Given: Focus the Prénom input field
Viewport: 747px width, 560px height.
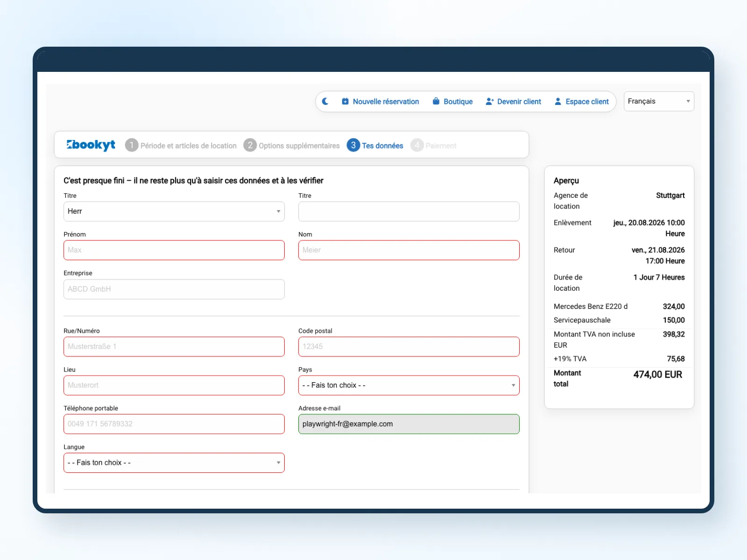Looking at the screenshot, I should [174, 250].
